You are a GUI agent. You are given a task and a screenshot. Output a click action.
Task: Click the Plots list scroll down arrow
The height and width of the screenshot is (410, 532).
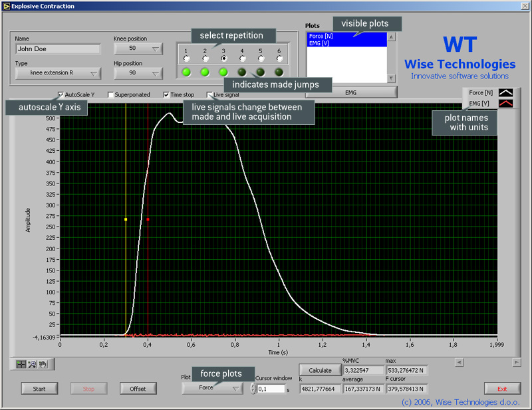point(391,78)
